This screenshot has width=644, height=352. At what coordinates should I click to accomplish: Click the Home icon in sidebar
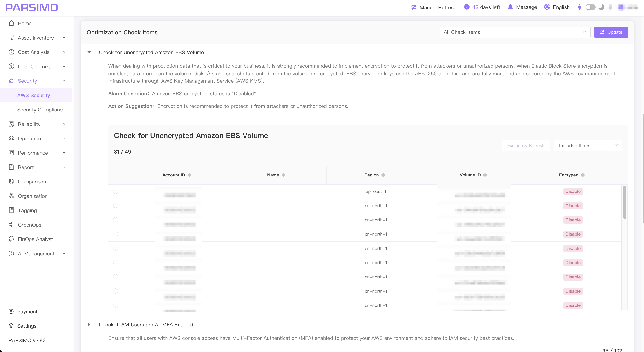pyautogui.click(x=11, y=23)
